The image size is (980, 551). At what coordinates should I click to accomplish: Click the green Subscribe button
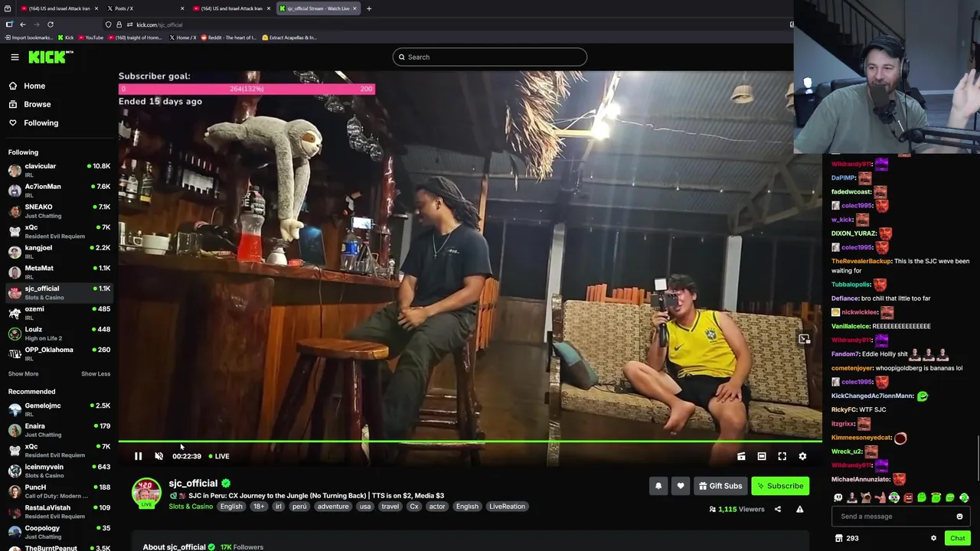click(x=780, y=486)
